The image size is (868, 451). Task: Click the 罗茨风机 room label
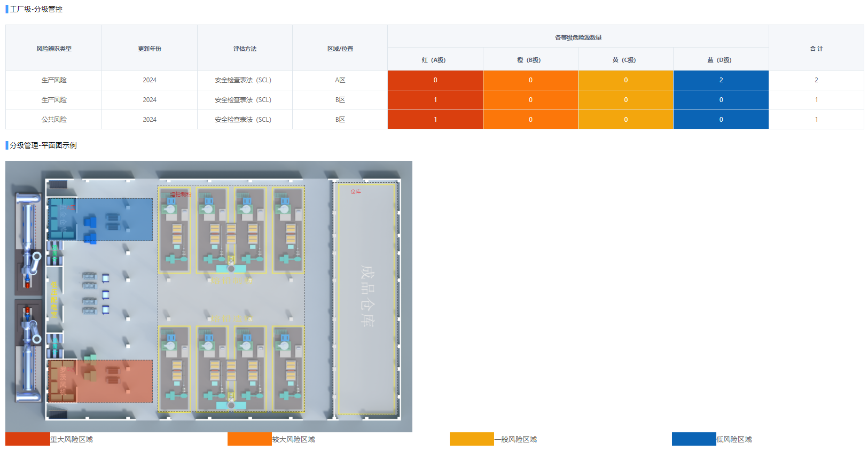(x=63, y=380)
